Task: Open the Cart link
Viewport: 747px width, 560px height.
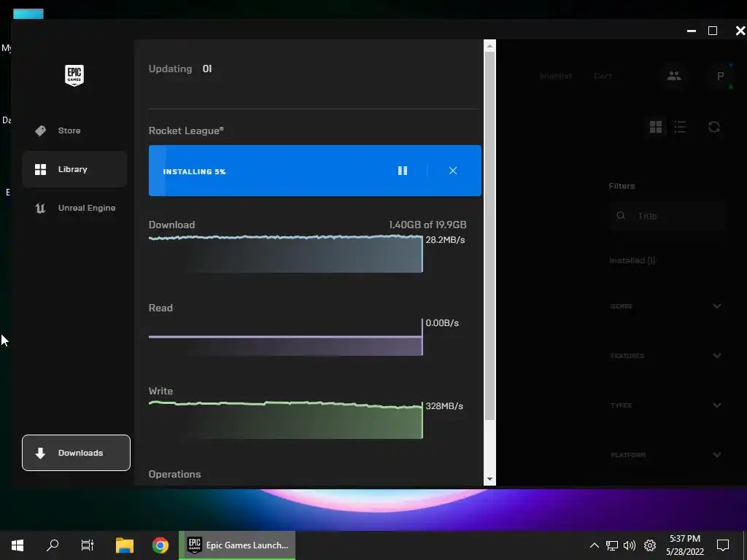Action: click(x=603, y=76)
